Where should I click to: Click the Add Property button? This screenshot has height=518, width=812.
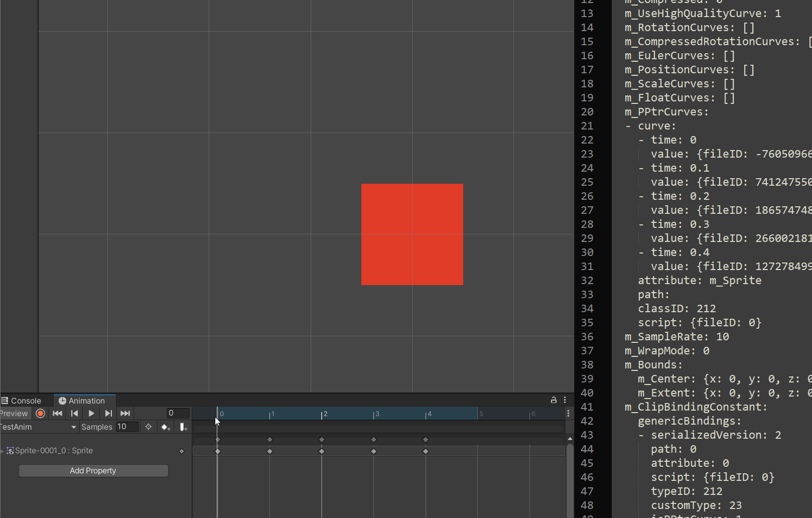click(x=93, y=470)
